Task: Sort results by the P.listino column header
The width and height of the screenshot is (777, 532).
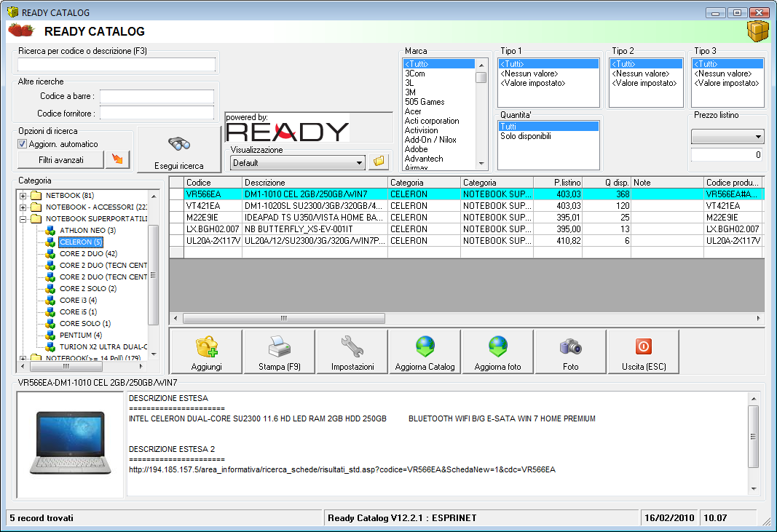Action: coord(558,182)
